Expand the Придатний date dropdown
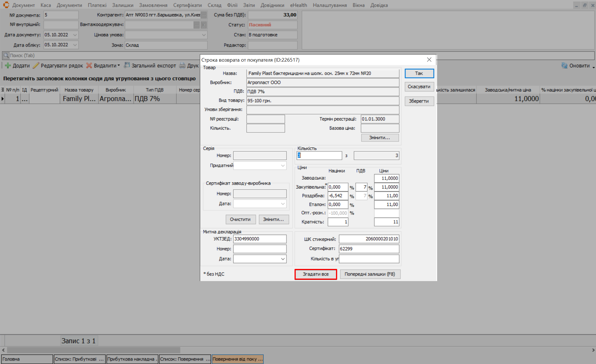 pyautogui.click(x=283, y=166)
